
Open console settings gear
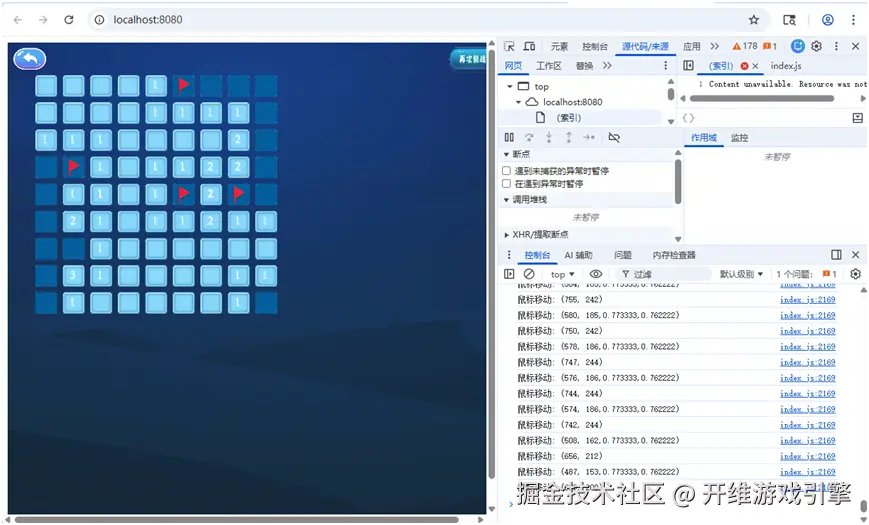[856, 274]
